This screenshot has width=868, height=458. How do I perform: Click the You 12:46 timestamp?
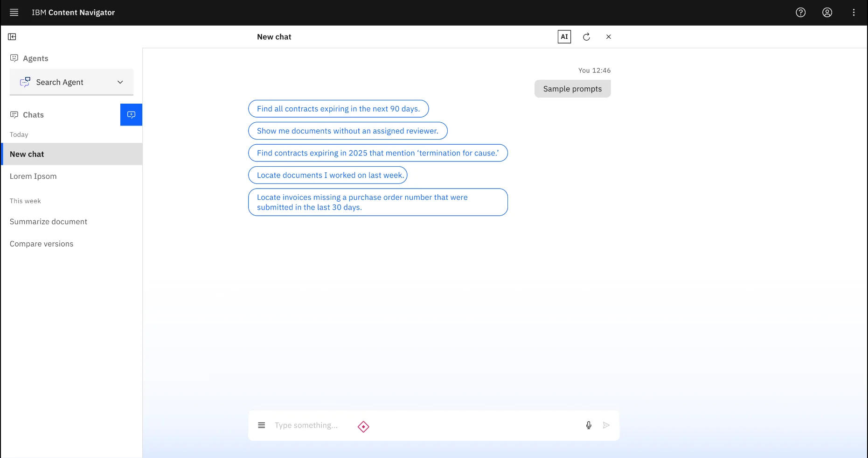594,70
